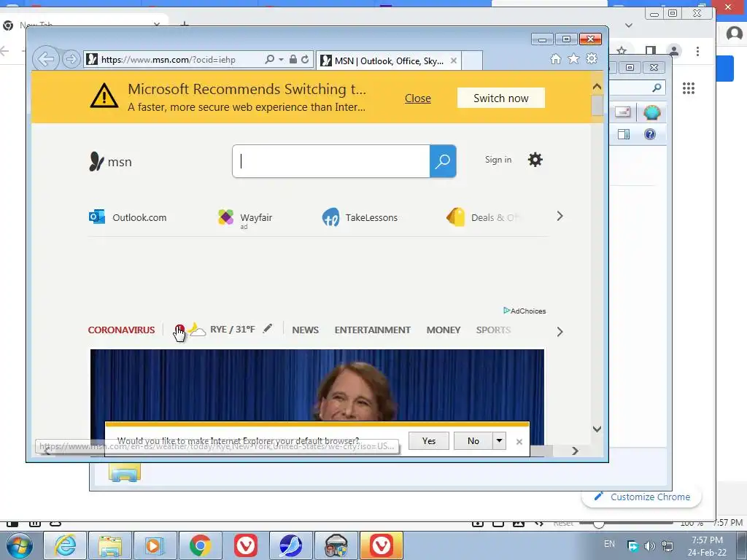Open the Chrome profile avatar
The height and width of the screenshot is (560, 747).
coord(674,51)
